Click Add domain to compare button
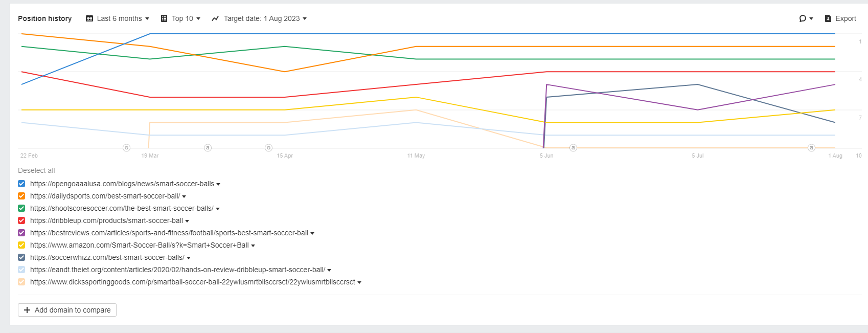 tap(67, 310)
